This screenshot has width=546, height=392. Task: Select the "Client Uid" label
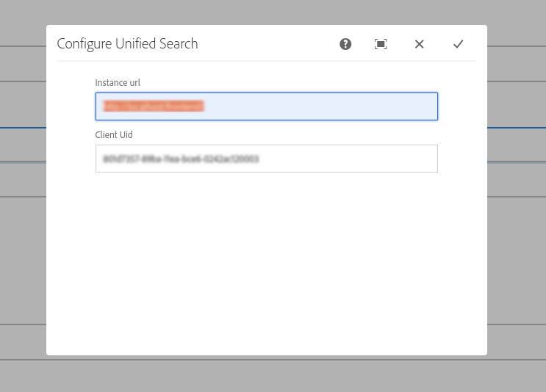pyautogui.click(x=113, y=135)
